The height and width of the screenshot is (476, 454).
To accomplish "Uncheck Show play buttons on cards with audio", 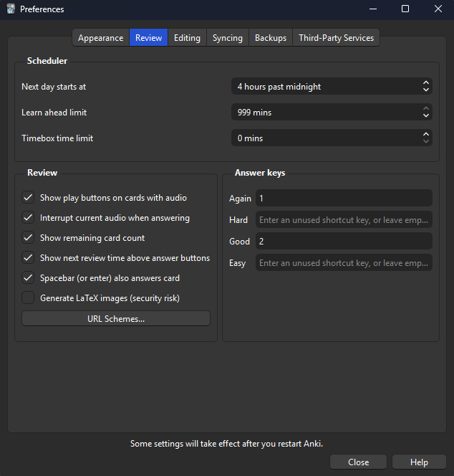I will (x=28, y=198).
